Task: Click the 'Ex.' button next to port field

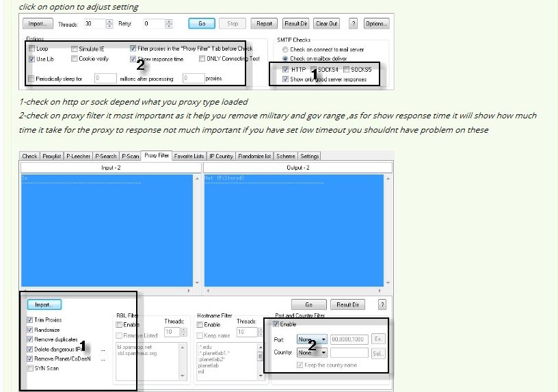Action: (x=378, y=339)
